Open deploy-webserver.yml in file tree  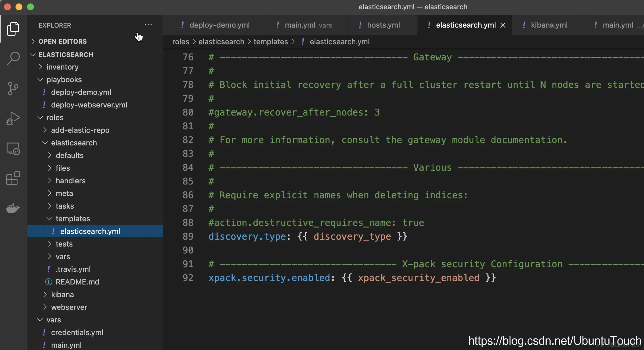point(89,105)
